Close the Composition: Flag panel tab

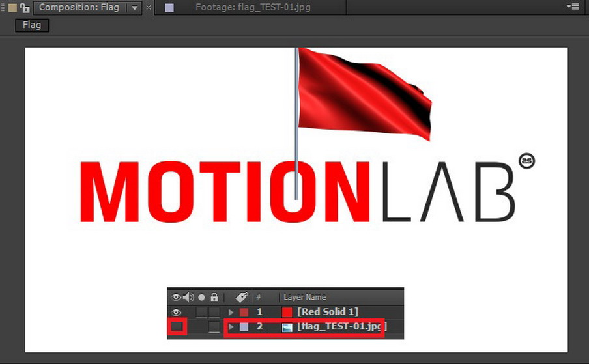pyautogui.click(x=149, y=8)
